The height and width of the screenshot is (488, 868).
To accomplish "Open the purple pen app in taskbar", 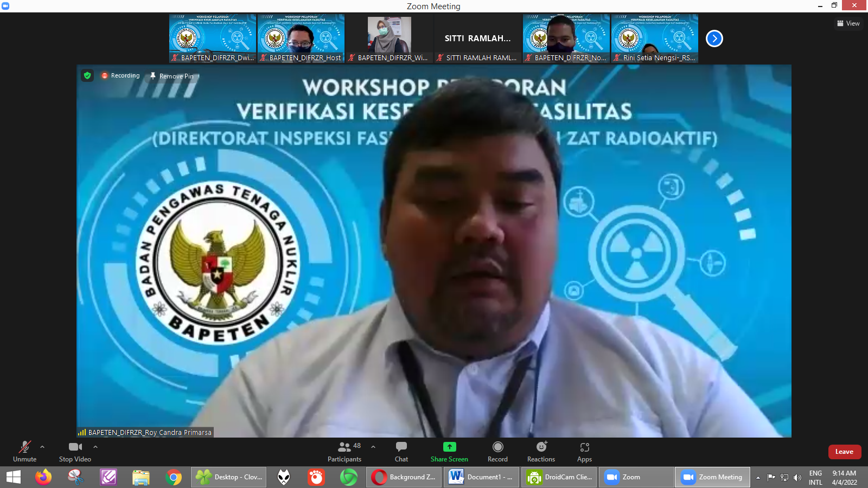I will [x=108, y=477].
